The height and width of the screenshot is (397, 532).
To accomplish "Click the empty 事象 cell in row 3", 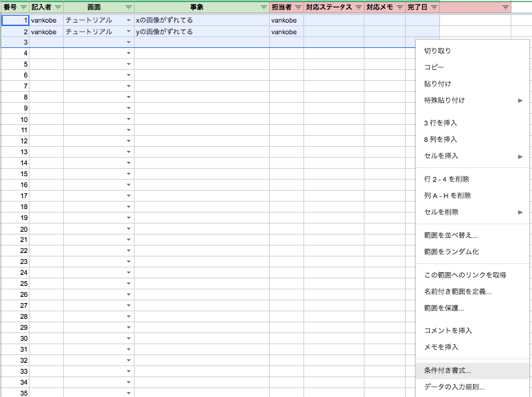I will tap(202, 43).
